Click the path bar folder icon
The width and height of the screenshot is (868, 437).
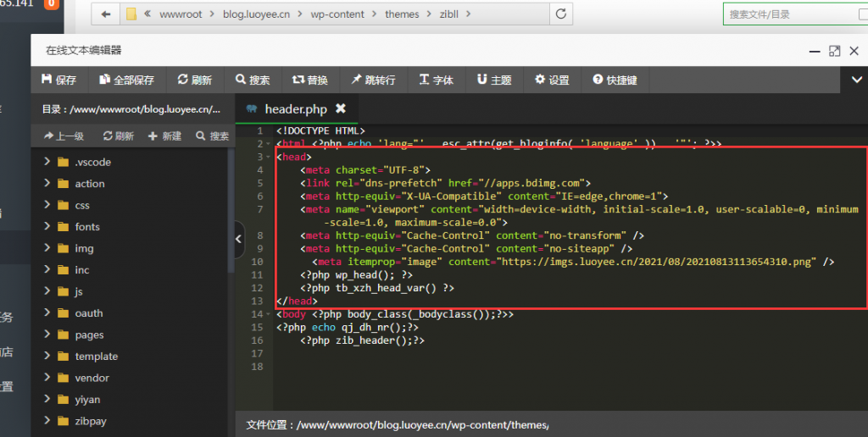tap(131, 14)
